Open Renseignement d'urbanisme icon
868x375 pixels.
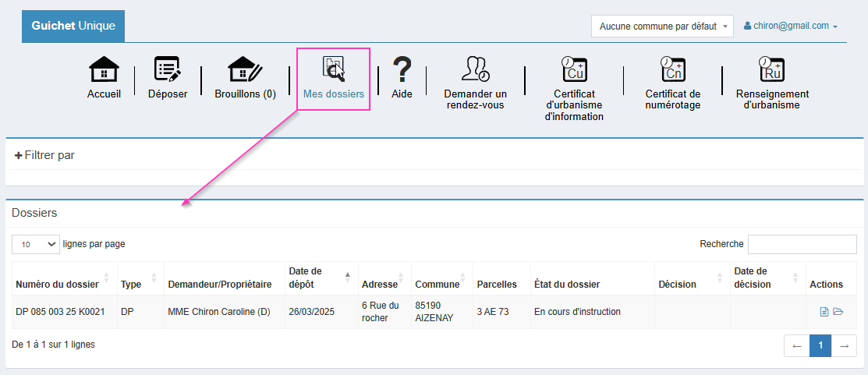[772, 69]
